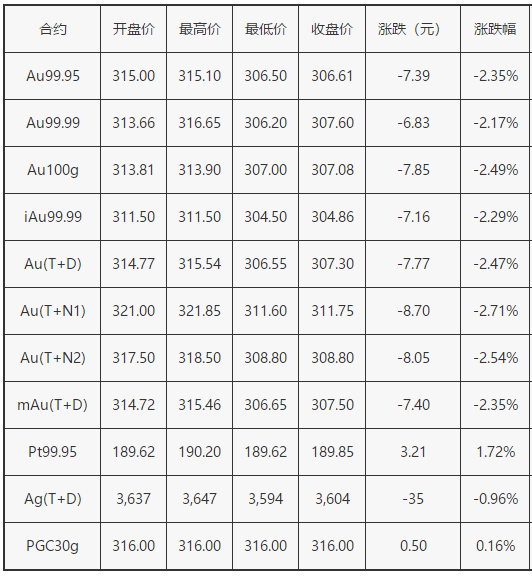Viewport: 532px width, 579px height.
Task: Select Au(T+N2) change value -8.05
Action: [x=413, y=357]
